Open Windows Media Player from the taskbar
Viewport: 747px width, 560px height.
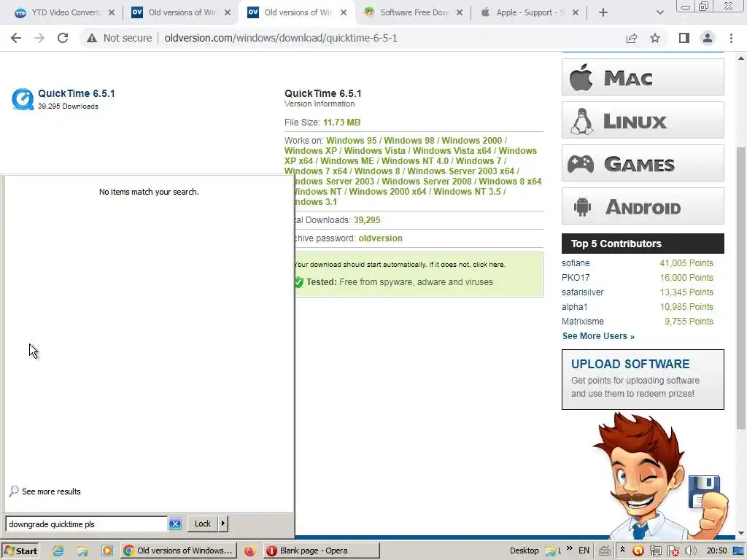(x=107, y=551)
